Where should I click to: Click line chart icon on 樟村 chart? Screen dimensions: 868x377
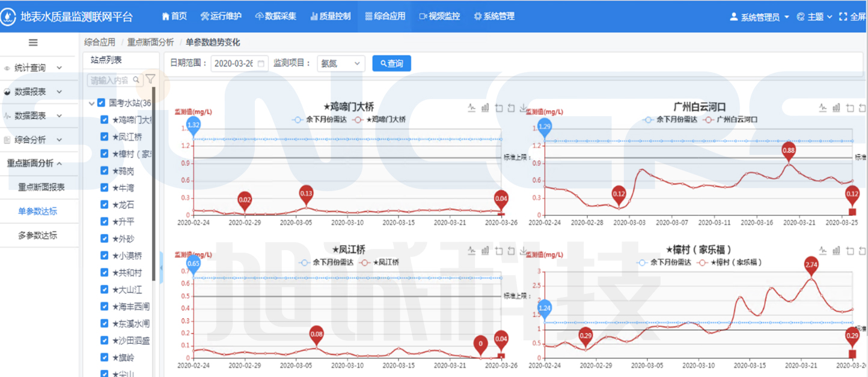pos(823,250)
